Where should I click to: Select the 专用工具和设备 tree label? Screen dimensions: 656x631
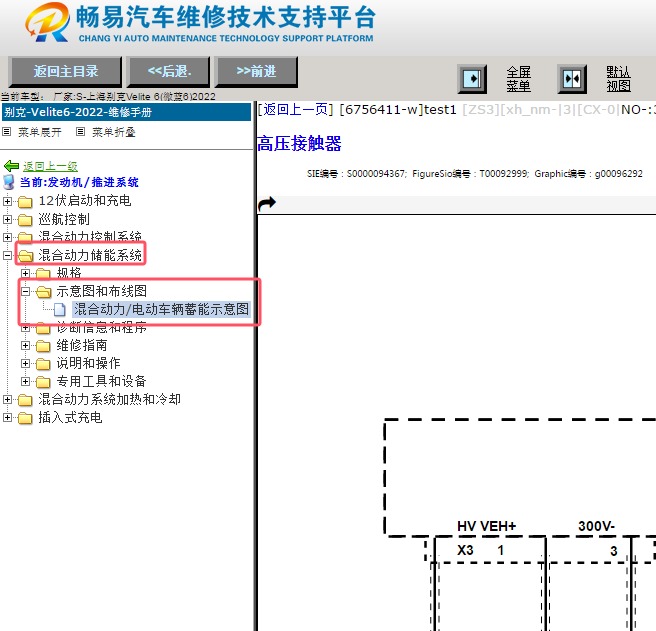[101, 382]
